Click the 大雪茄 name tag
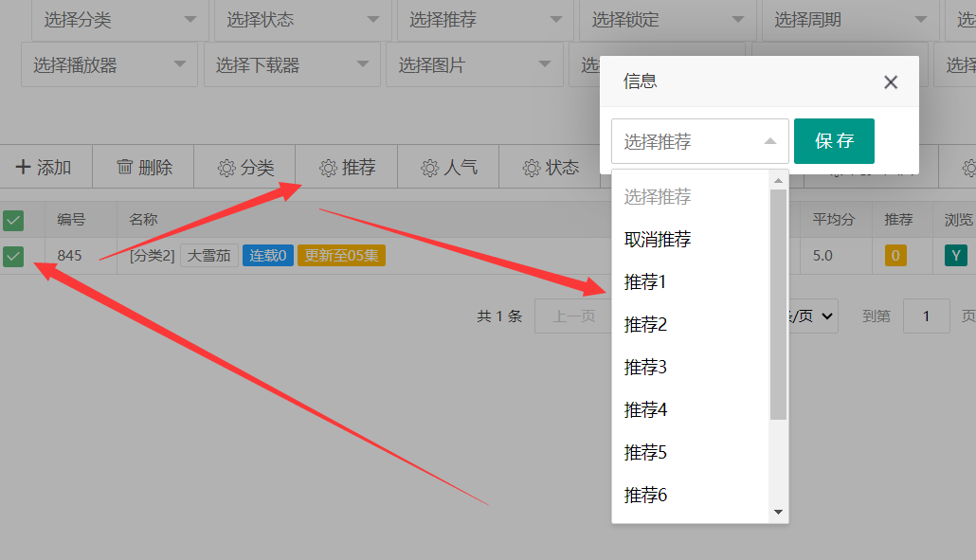 (x=209, y=255)
